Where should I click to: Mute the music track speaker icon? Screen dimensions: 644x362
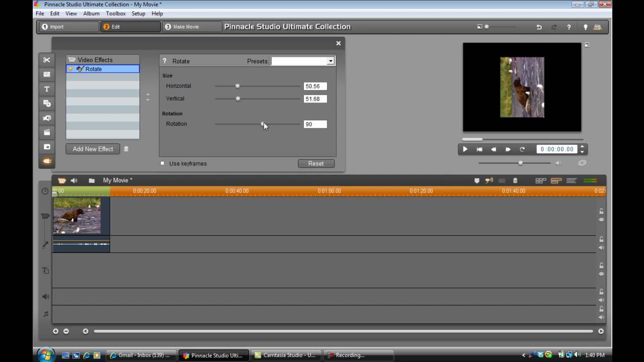[x=601, y=317]
